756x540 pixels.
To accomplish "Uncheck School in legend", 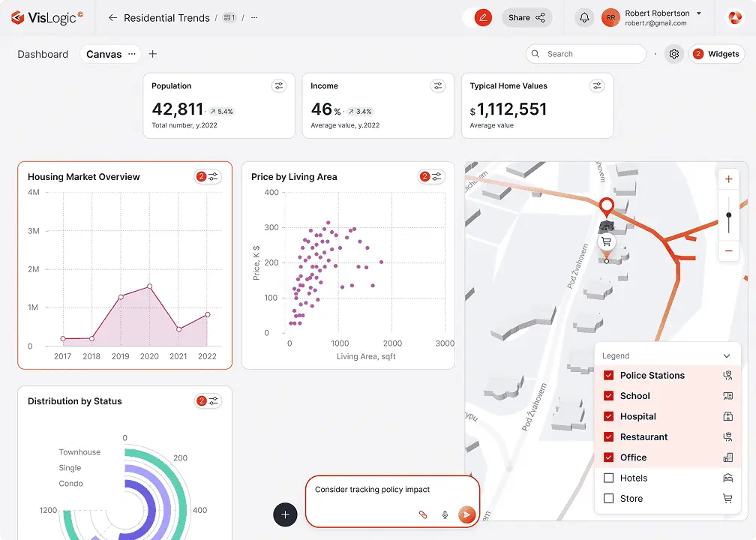I will click(608, 396).
